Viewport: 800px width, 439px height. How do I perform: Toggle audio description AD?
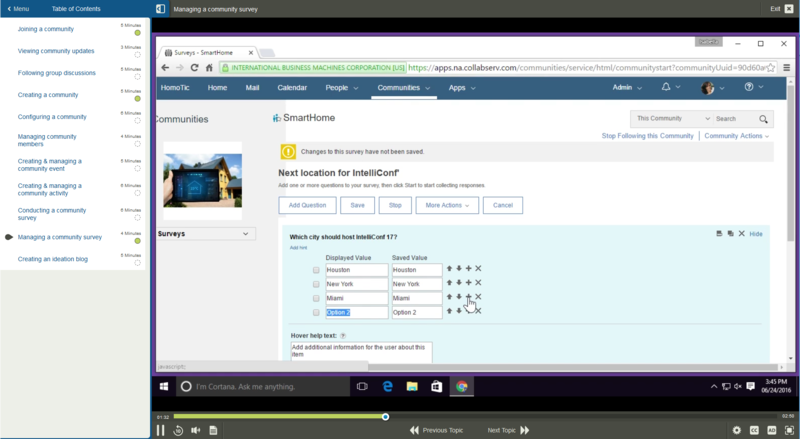coord(772,430)
